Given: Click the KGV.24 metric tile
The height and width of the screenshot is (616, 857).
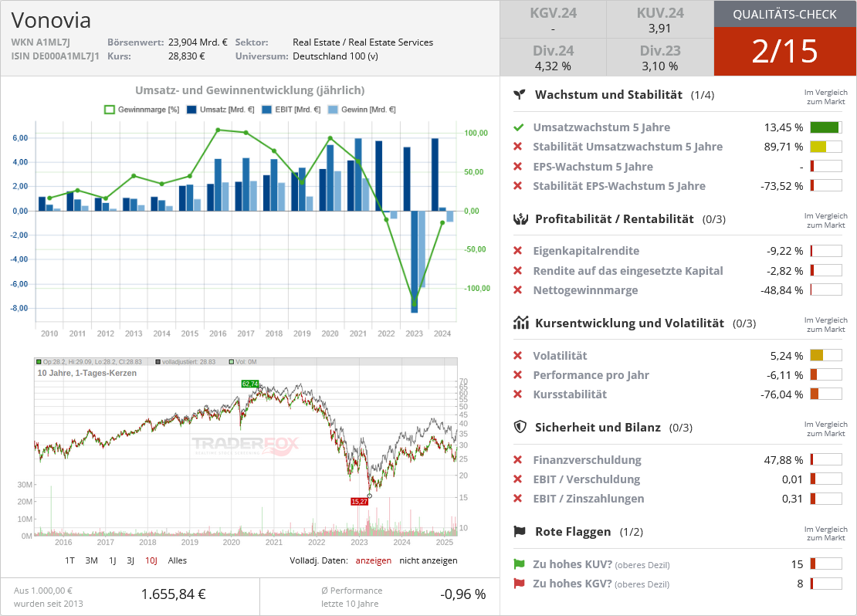Looking at the screenshot, I should pos(553,19).
